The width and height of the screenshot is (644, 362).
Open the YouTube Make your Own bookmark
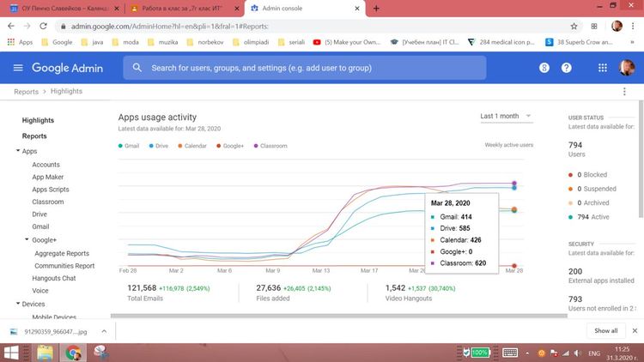point(347,42)
